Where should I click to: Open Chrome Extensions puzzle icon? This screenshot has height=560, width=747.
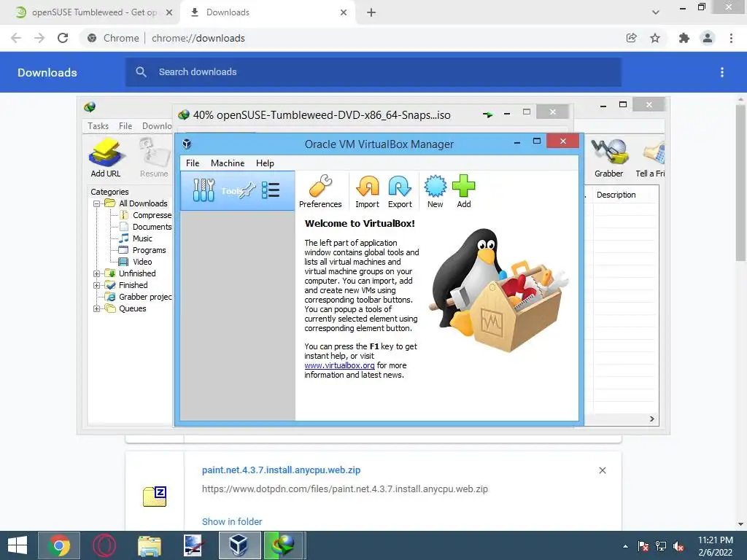click(684, 38)
